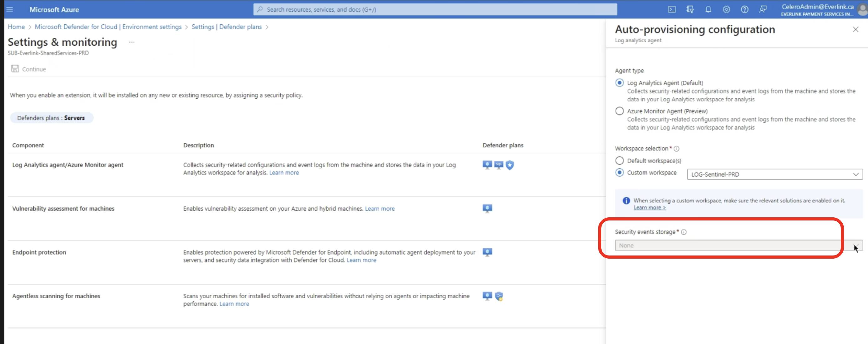Select Log Analytics Agent (Default) radio
868x344 pixels.
pos(619,83)
